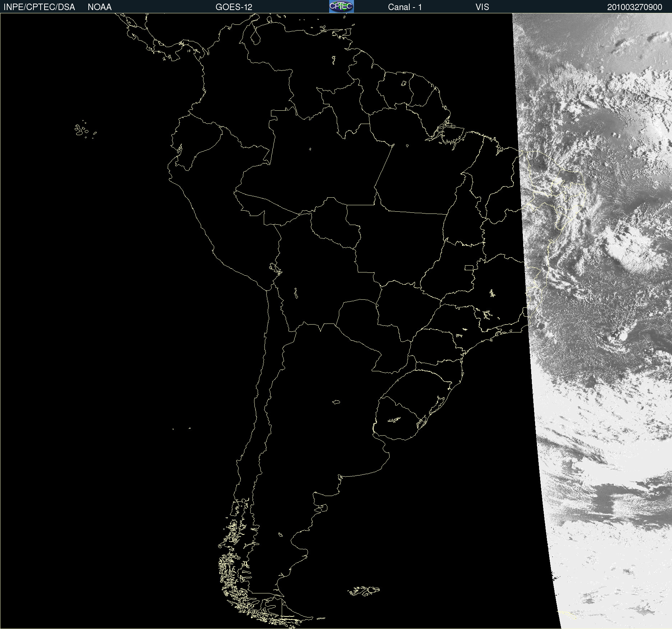672x629 pixels.
Task: Click the GOES-12 satellite label
Action: [234, 7]
